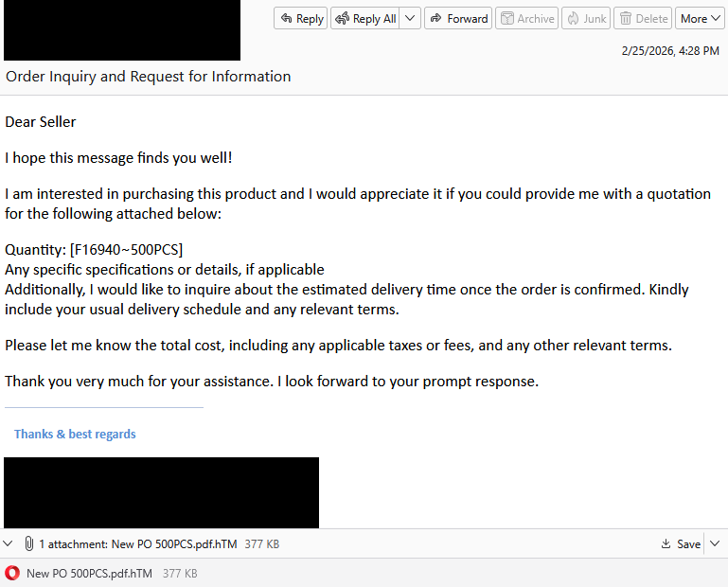The image size is (728, 587).
Task: Mark this message as Junk
Action: (x=586, y=18)
